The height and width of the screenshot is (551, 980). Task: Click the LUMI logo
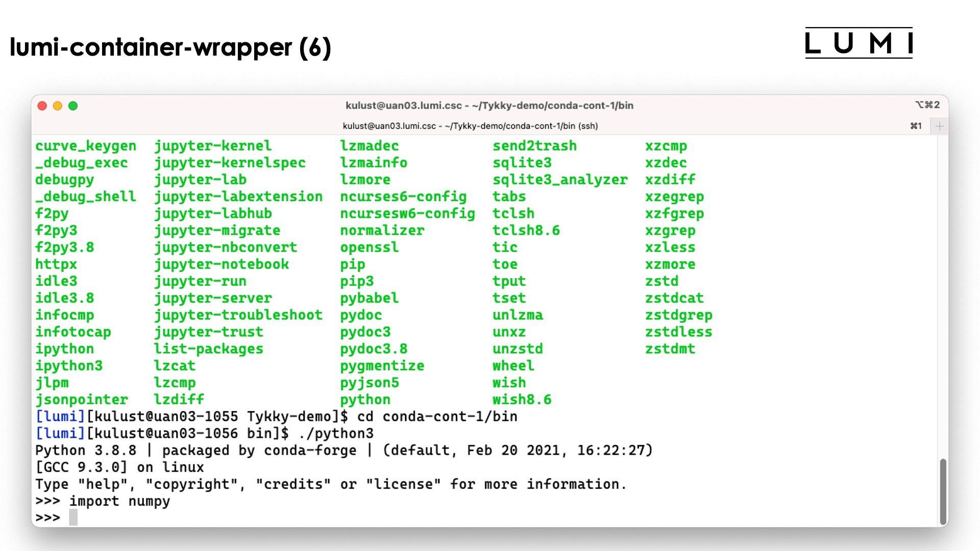(x=859, y=43)
